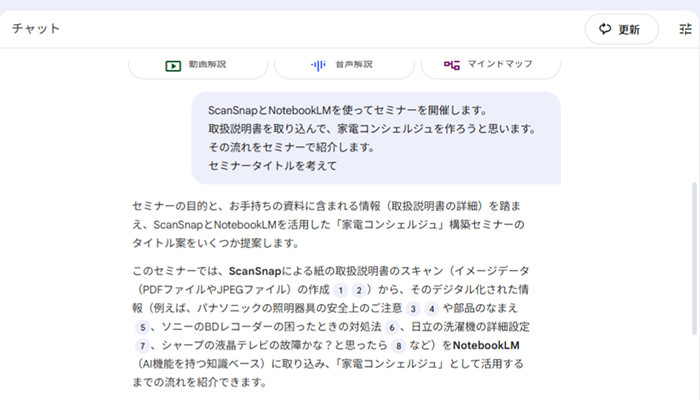Screen dimensions: 700x400
Task: Click the chat vertical scrollbar
Action: tap(694, 258)
